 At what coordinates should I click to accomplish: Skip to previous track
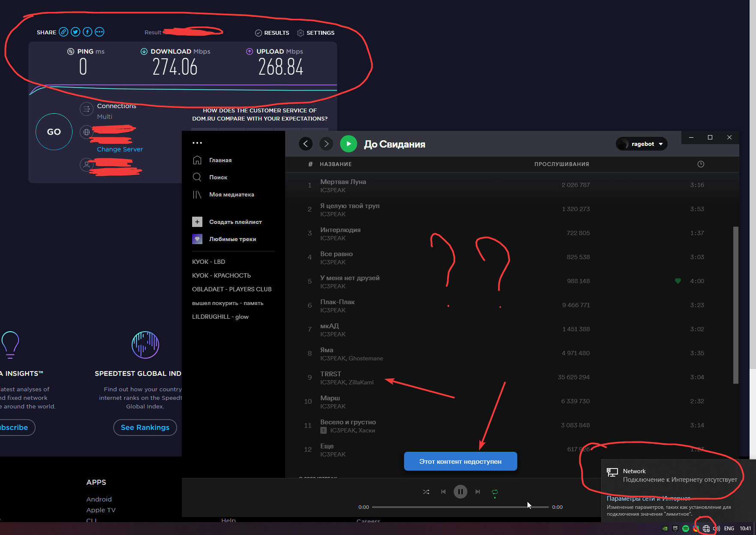tap(443, 492)
